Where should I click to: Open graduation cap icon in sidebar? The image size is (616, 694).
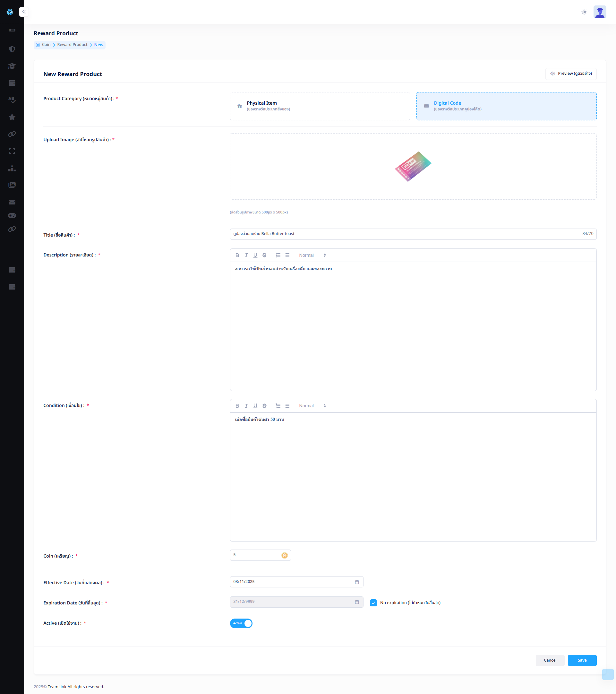point(12,66)
